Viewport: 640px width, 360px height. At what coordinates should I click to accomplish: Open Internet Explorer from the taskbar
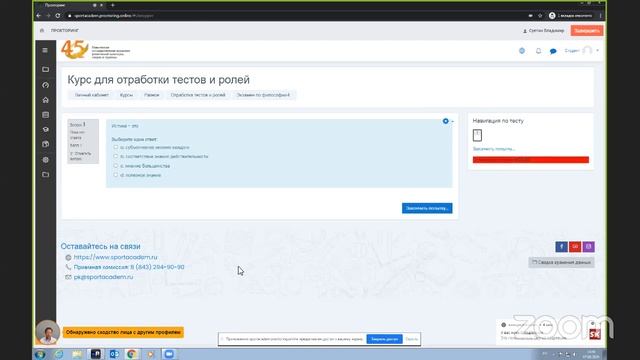click(59, 354)
